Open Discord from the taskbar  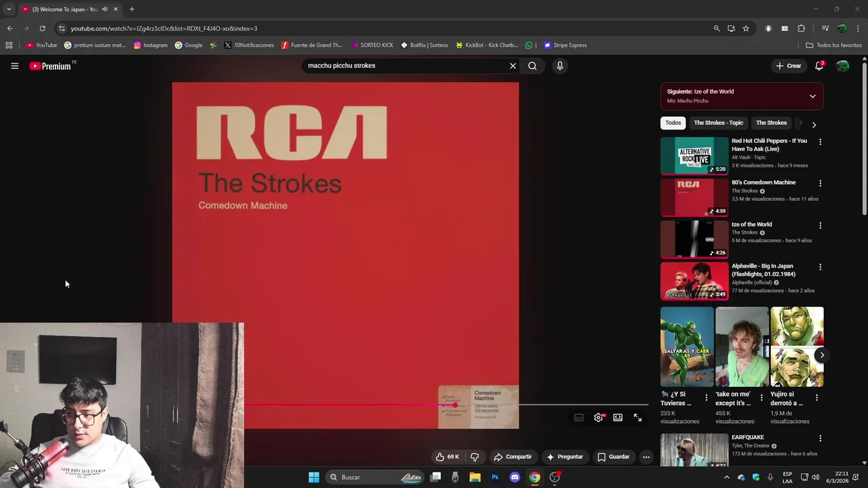click(x=515, y=477)
